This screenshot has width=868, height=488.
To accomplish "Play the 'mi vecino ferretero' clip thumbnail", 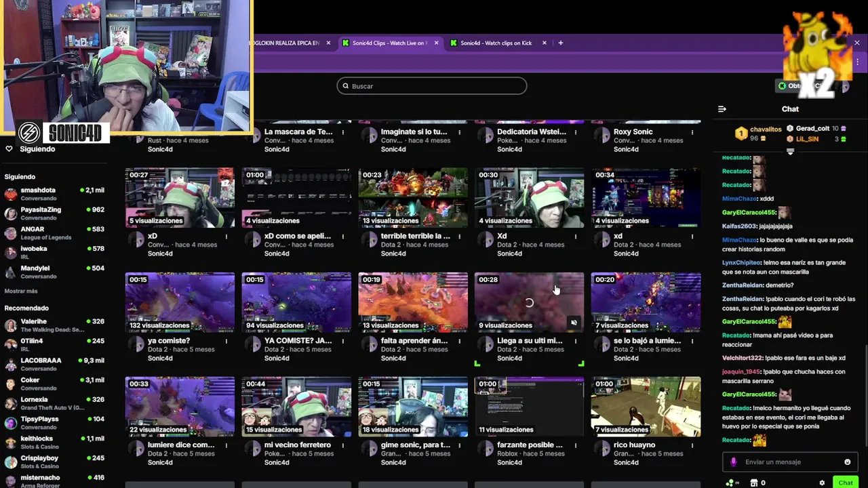I will (x=296, y=407).
